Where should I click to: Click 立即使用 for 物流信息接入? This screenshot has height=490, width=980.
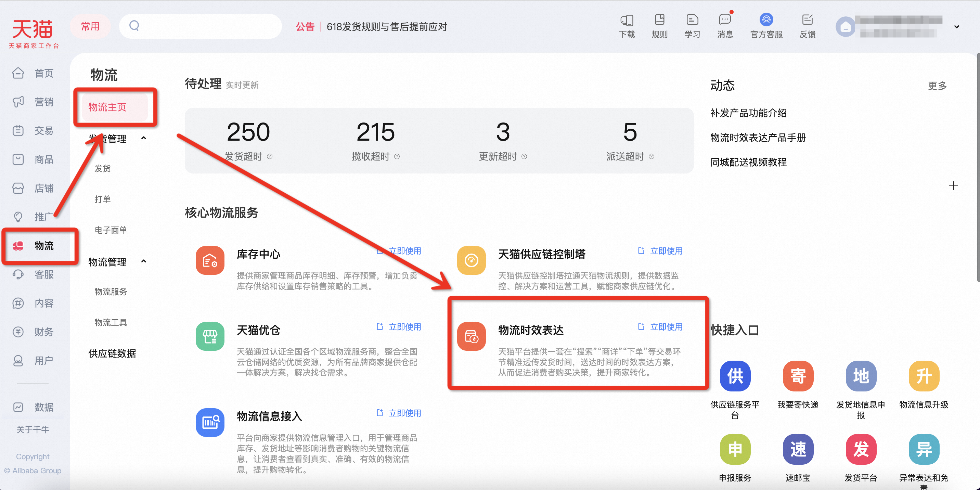pos(399,413)
